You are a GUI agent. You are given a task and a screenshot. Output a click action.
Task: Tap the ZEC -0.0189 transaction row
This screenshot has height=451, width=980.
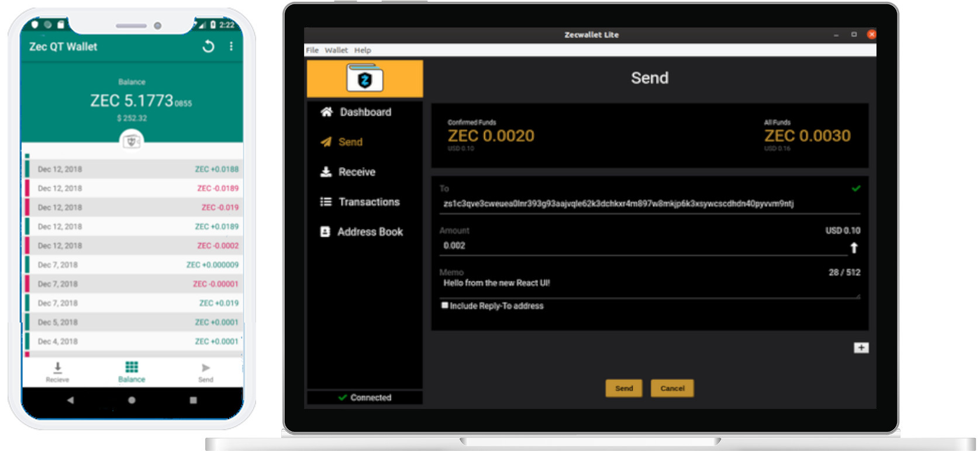(133, 188)
